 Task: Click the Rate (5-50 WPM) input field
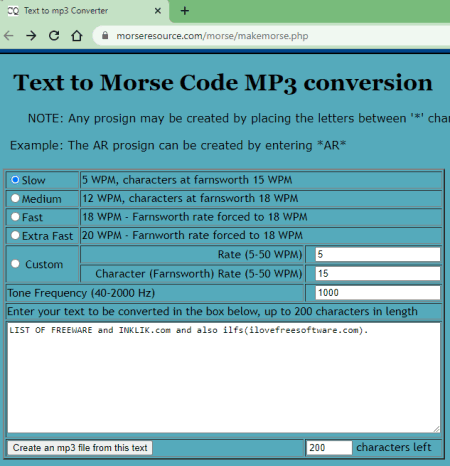(378, 254)
